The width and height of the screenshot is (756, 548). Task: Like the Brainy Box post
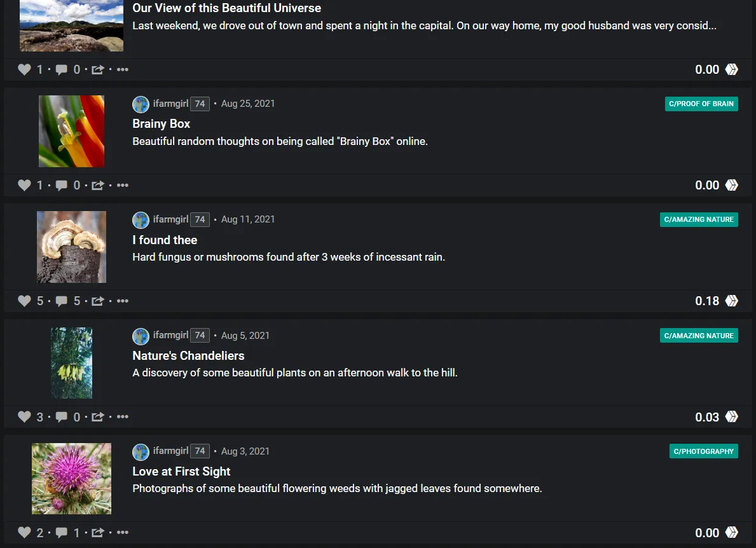24,186
